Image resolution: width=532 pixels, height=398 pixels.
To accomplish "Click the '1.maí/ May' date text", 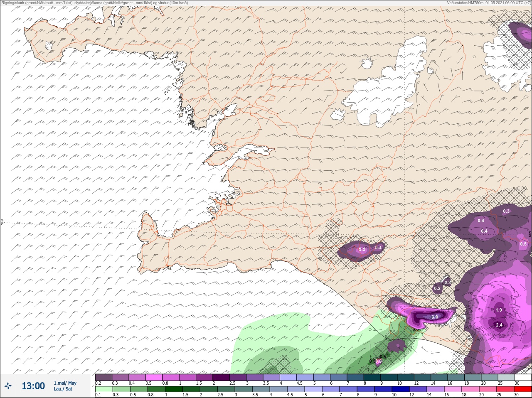I will click(x=65, y=383).
